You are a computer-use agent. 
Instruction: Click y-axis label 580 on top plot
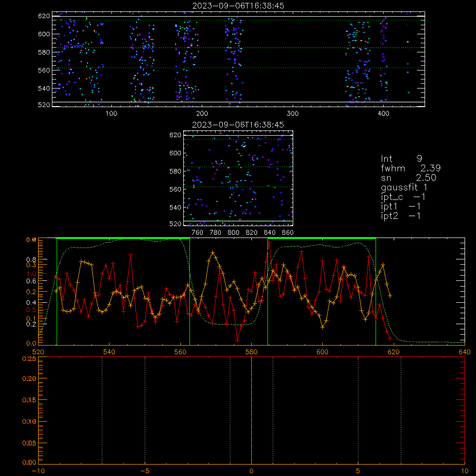pos(44,52)
